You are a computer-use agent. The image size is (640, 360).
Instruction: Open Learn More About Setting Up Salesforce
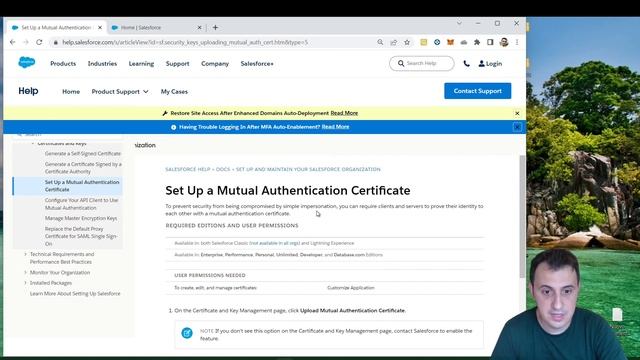click(x=75, y=293)
